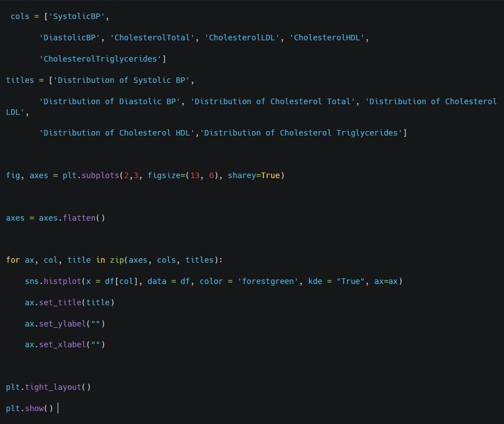Click the "True" string value for kde
Image resolution: width=504 pixels, height=424 pixels.
[x=351, y=281]
